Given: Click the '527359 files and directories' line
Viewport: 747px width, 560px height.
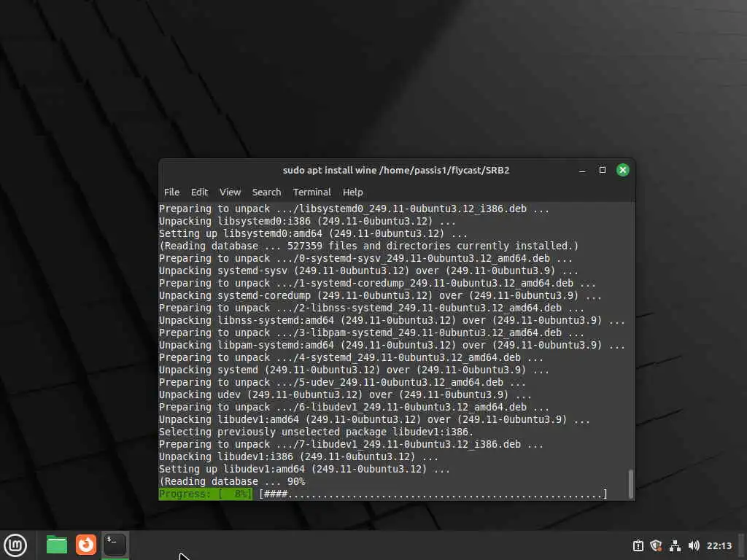Looking at the screenshot, I should click(368, 246).
